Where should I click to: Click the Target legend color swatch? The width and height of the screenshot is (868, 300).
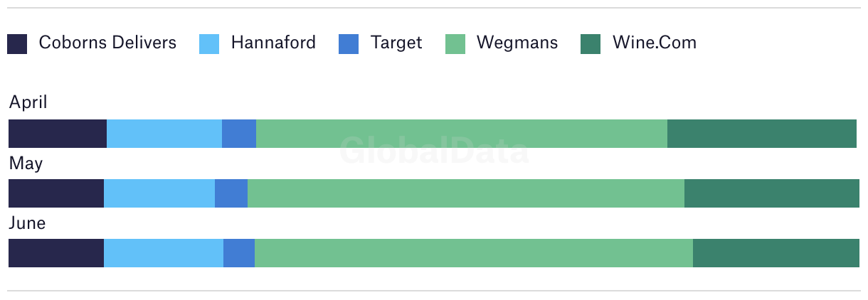(349, 44)
